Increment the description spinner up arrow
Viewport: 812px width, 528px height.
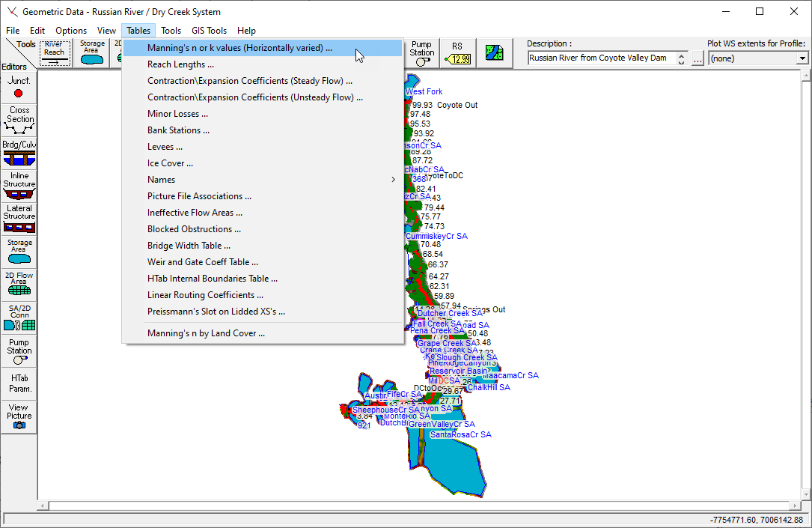682,55
